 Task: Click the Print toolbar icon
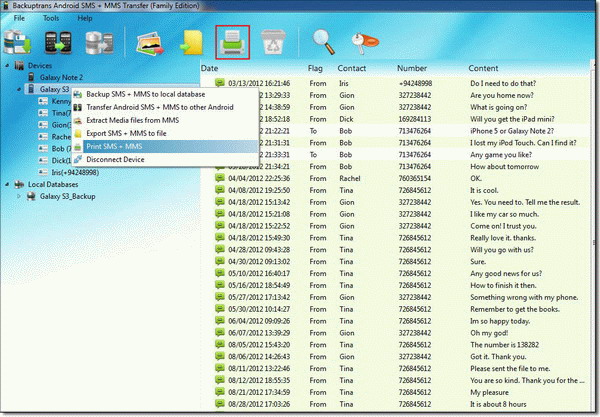[233, 42]
